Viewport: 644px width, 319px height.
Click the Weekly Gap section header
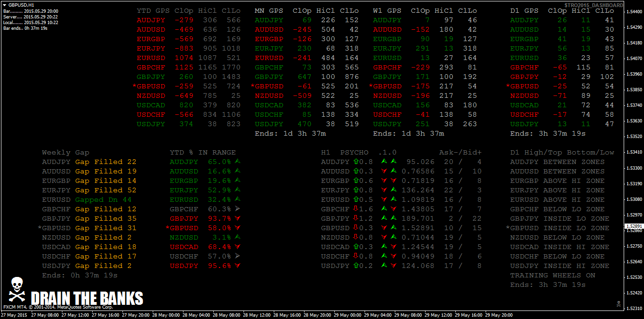coord(66,152)
